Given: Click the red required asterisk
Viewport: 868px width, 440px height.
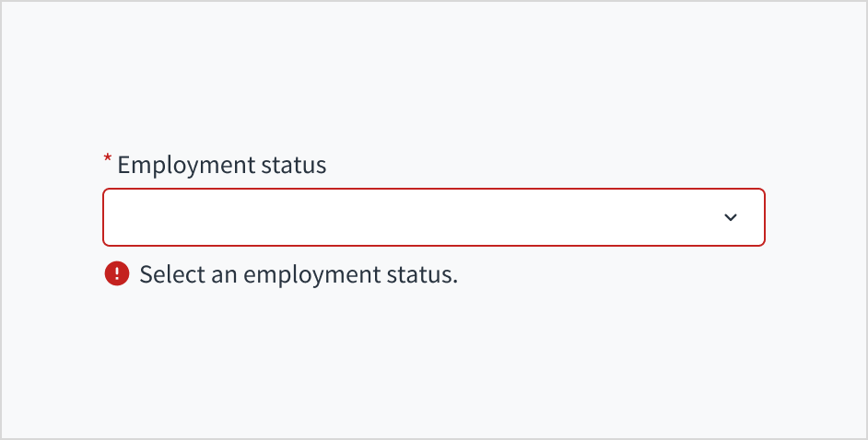Looking at the screenshot, I should 107,161.
